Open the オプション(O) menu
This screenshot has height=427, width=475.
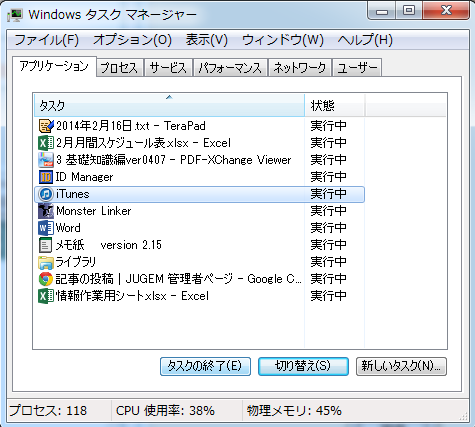[132, 40]
